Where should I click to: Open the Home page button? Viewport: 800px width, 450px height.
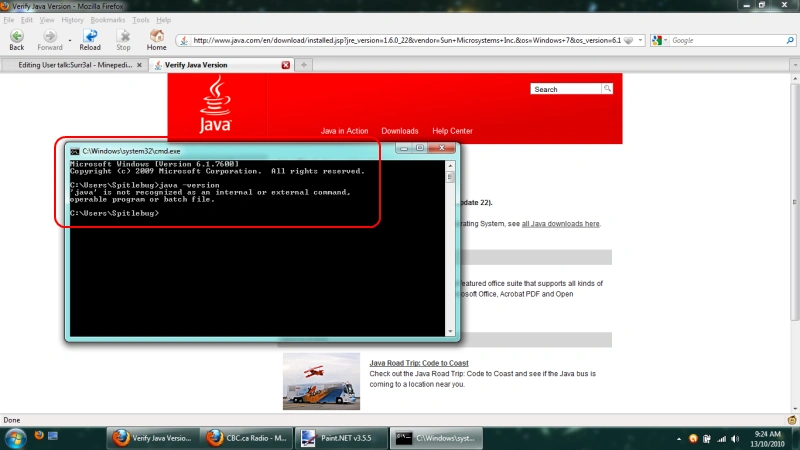[x=156, y=39]
